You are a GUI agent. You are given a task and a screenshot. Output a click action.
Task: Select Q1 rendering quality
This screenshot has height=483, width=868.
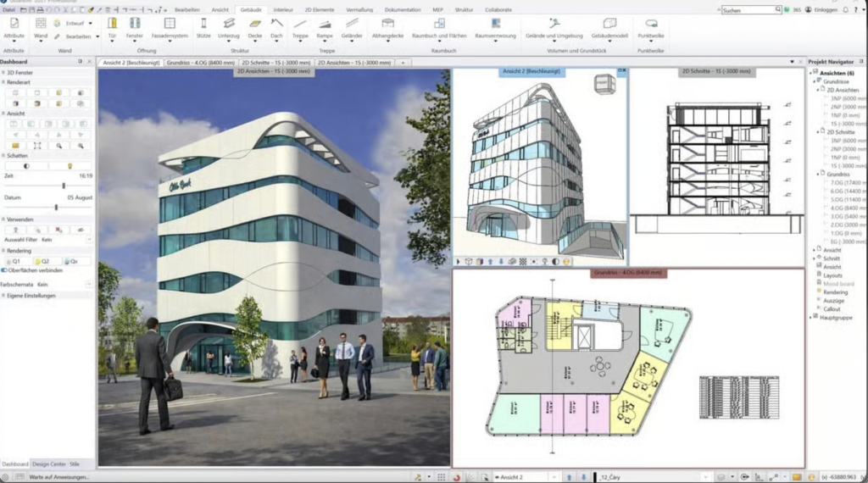point(17,261)
